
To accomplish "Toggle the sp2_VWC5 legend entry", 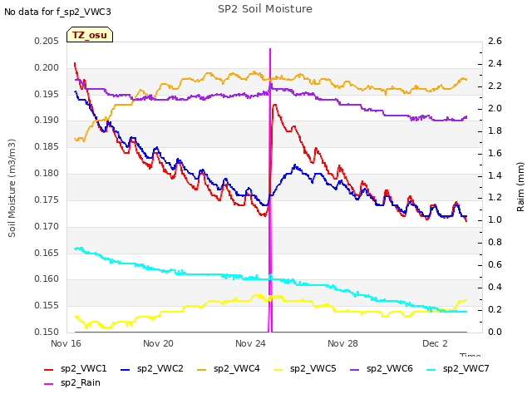I will [305, 368].
